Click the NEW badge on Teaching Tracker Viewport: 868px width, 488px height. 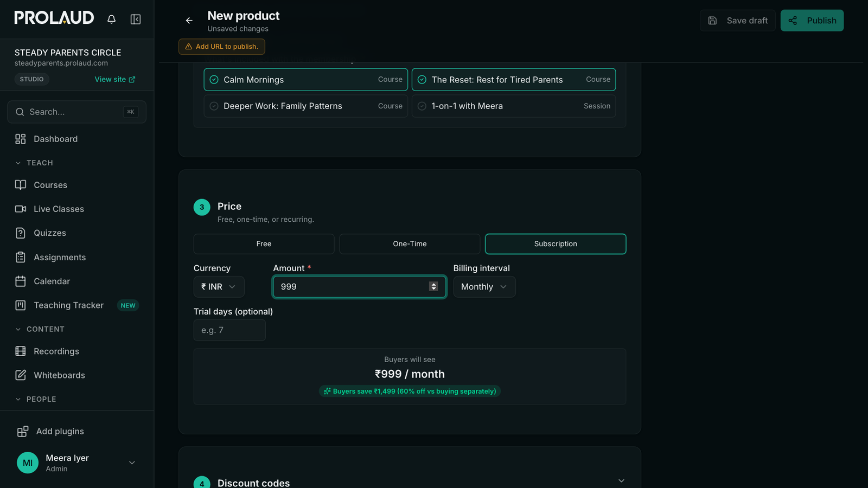pos(128,306)
